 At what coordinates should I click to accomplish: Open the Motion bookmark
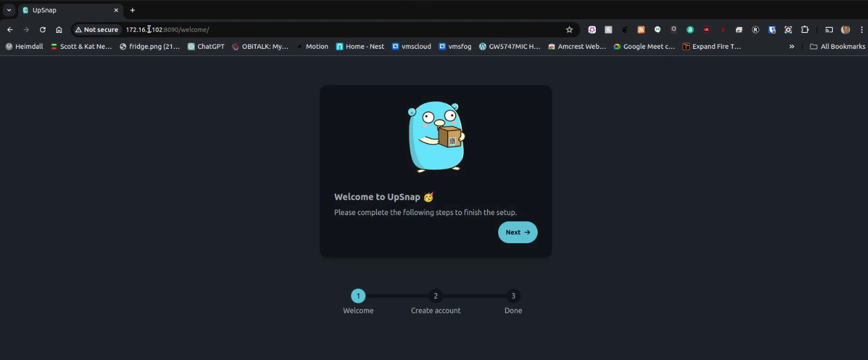tap(312, 47)
